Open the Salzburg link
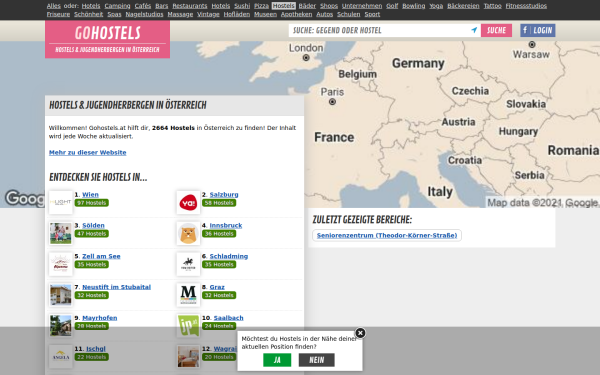Viewport: 600px width, 375px height. (x=224, y=194)
